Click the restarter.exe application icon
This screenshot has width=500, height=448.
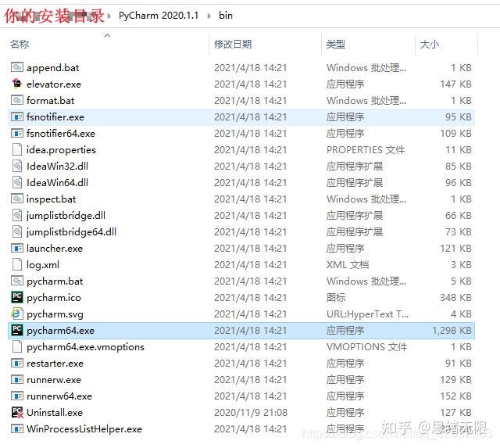(x=17, y=363)
